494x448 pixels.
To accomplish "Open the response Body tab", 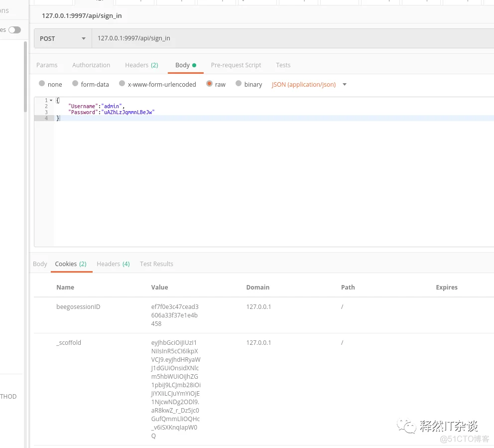I will click(x=40, y=264).
